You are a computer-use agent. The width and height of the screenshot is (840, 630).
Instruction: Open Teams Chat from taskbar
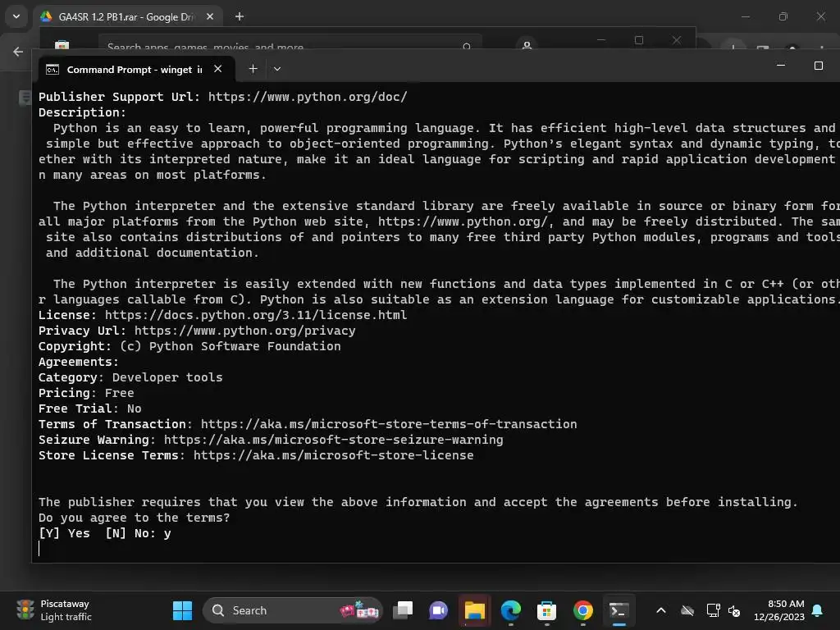438,610
